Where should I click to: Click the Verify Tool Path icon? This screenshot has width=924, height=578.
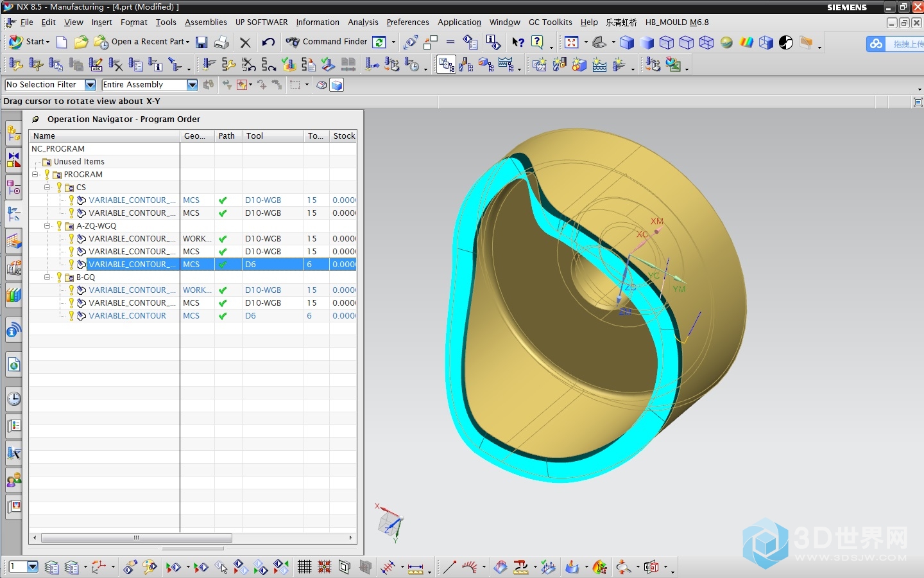pos(288,64)
